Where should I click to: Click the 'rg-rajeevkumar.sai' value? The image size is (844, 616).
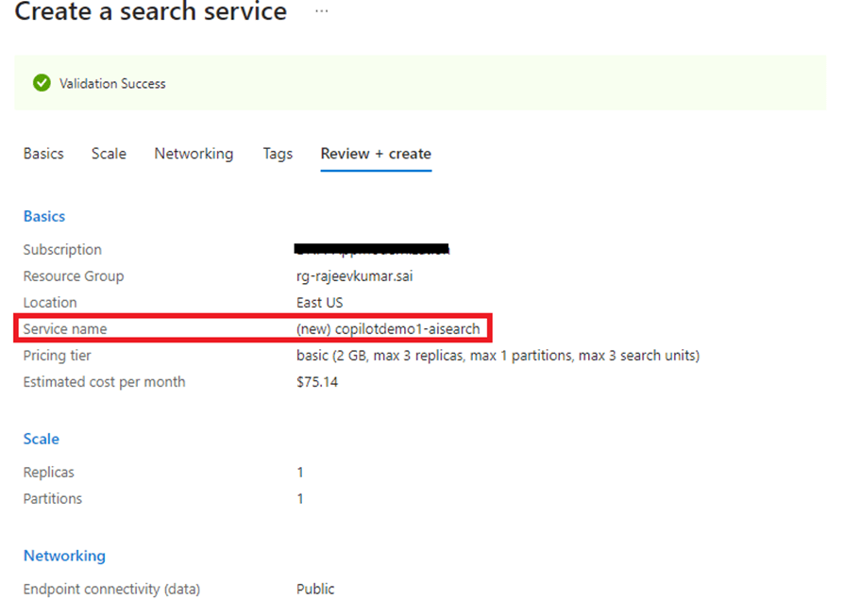(355, 276)
